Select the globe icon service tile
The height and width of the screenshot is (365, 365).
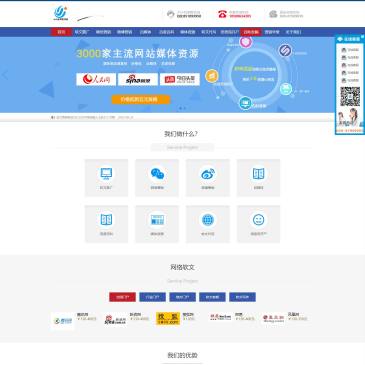pos(208,224)
